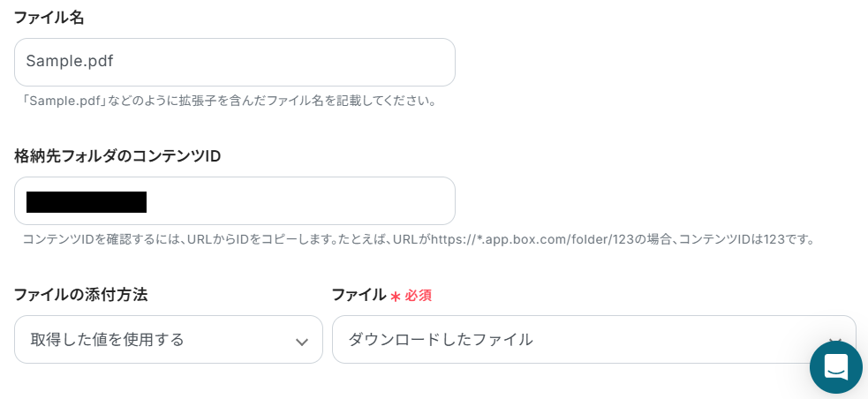The height and width of the screenshot is (399, 868).
Task: Click the chevron in attachment method dropdown
Action: click(302, 342)
